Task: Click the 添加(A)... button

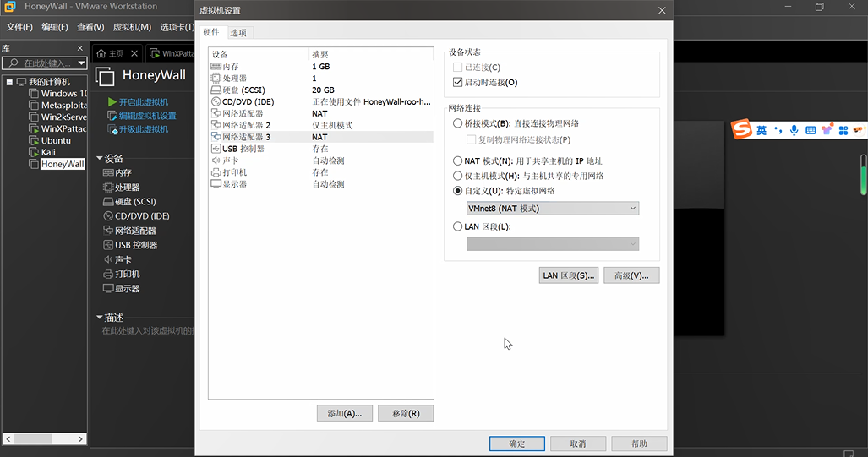Action: point(344,413)
